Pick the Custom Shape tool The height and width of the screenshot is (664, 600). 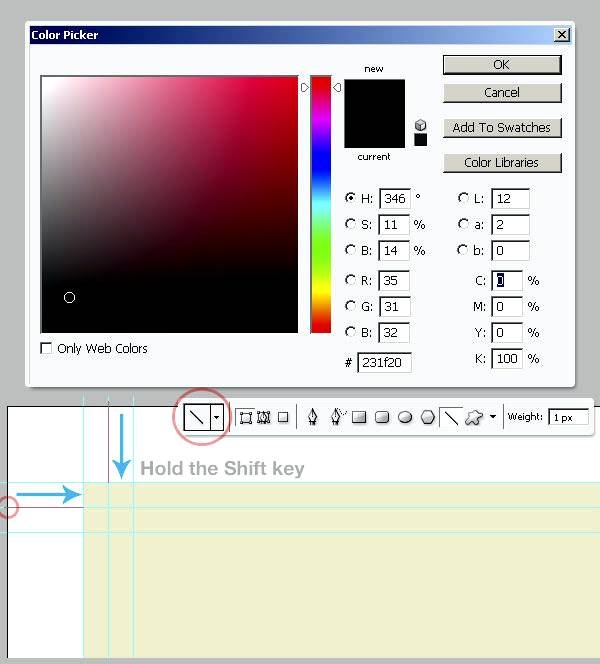pos(474,418)
